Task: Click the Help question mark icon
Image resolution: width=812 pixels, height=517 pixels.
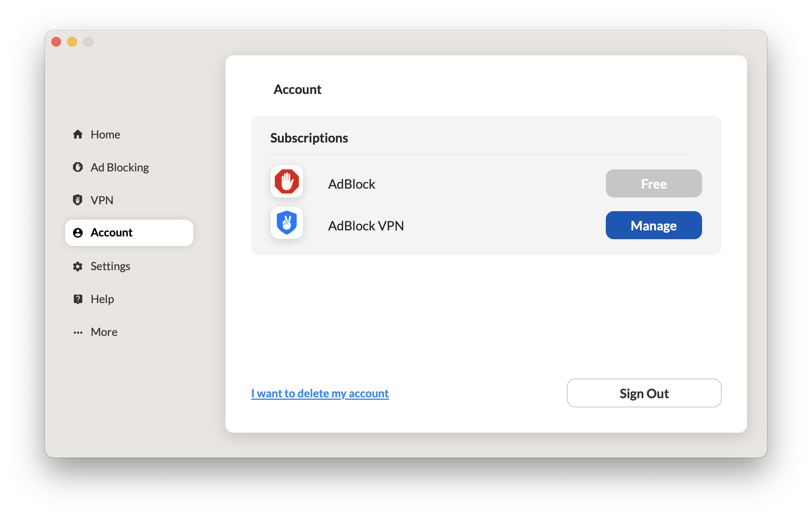Action: (78, 299)
